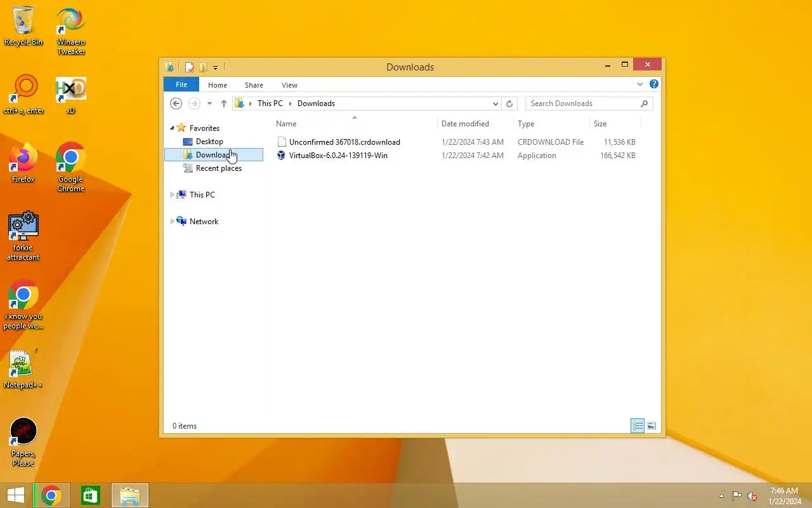The height and width of the screenshot is (508, 812).
Task: Select Recent places under Favorites
Action: click(218, 168)
